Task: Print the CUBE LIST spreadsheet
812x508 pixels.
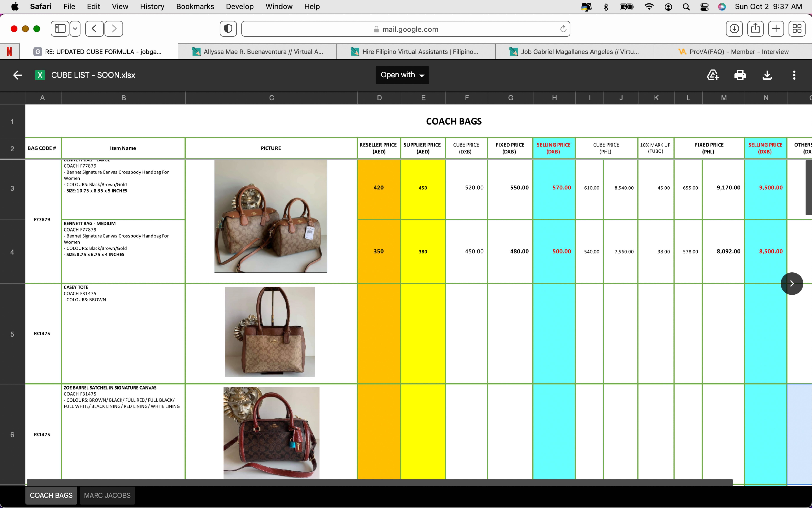Action: [x=740, y=75]
